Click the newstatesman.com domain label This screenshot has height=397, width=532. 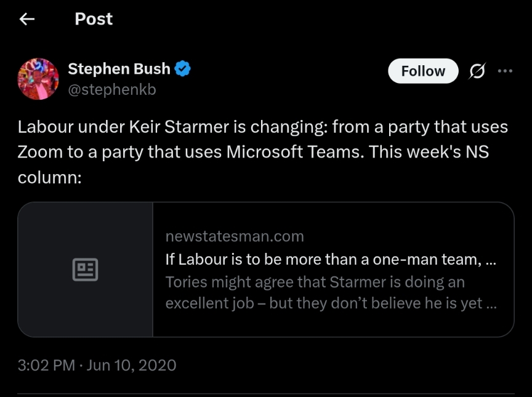coord(235,236)
